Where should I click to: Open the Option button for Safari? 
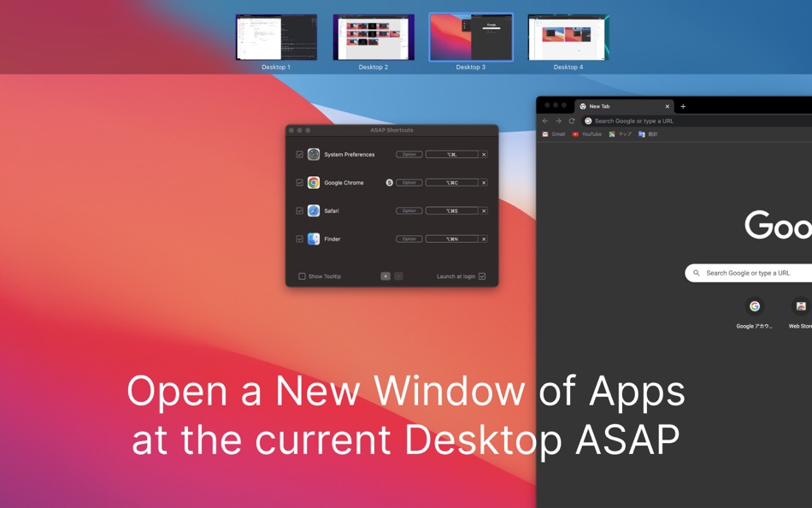tap(409, 210)
